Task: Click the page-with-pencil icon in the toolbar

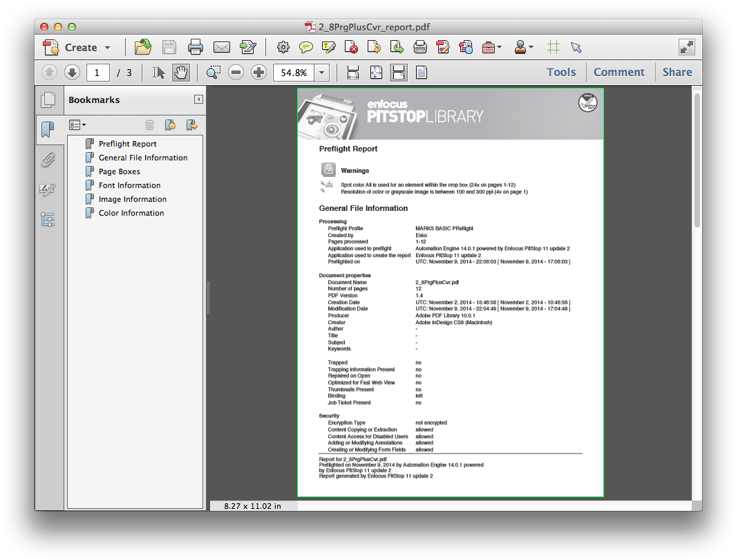Action: pos(247,48)
